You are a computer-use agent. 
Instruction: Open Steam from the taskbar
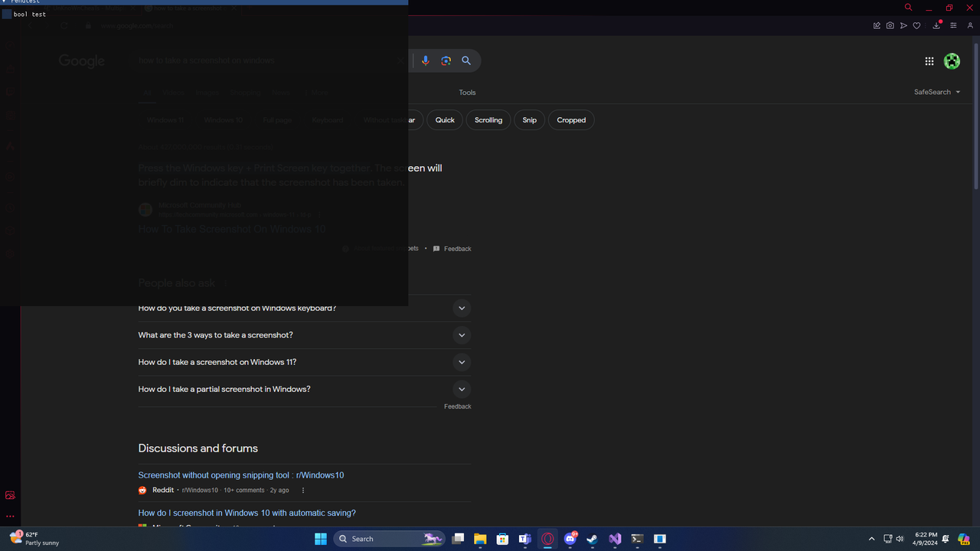click(x=592, y=539)
